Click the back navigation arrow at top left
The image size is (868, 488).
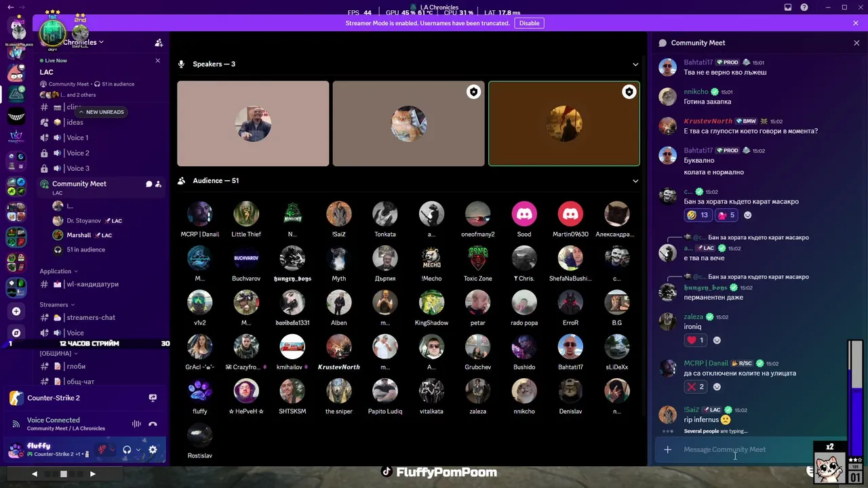click(x=10, y=7)
